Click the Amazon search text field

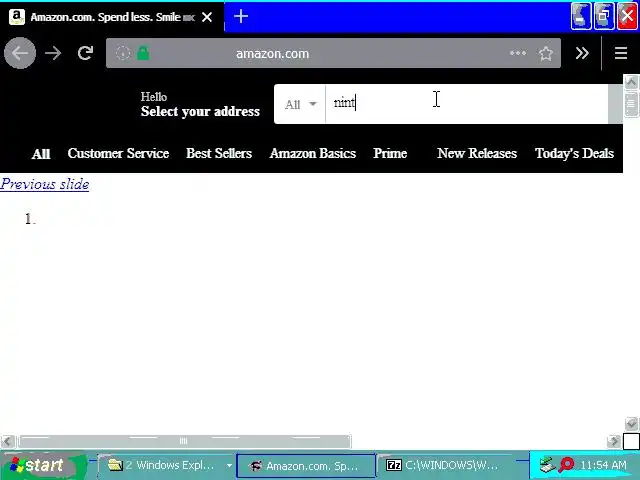pyautogui.click(x=467, y=104)
